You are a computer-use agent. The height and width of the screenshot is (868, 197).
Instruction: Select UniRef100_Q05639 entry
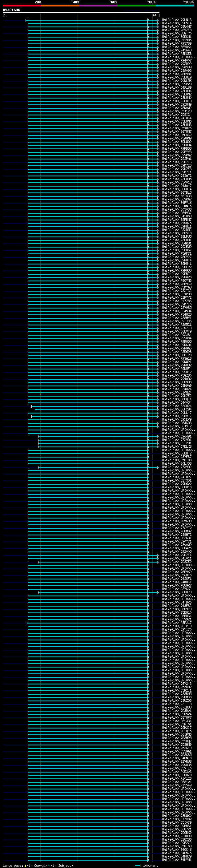176,521
